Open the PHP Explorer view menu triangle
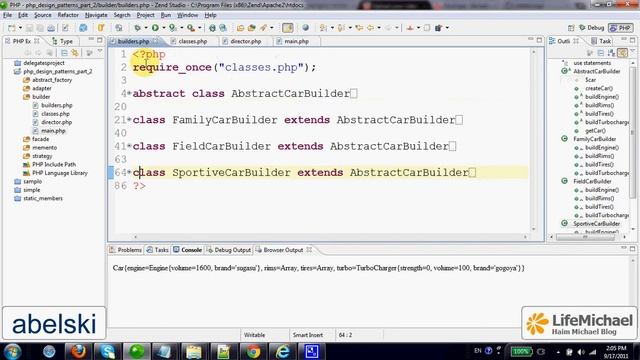The image size is (640, 360). 100,52
